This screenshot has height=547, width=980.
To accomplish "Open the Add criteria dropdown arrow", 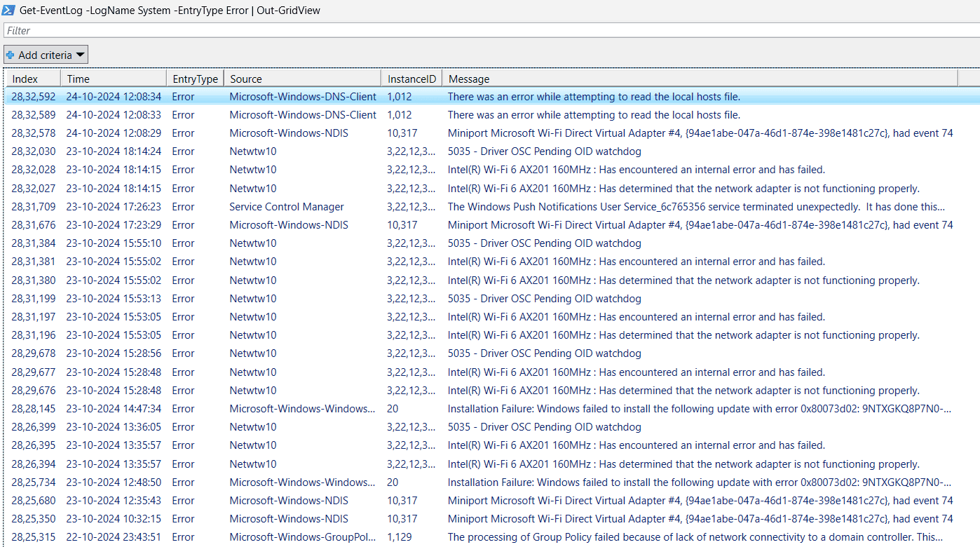I will (80, 55).
